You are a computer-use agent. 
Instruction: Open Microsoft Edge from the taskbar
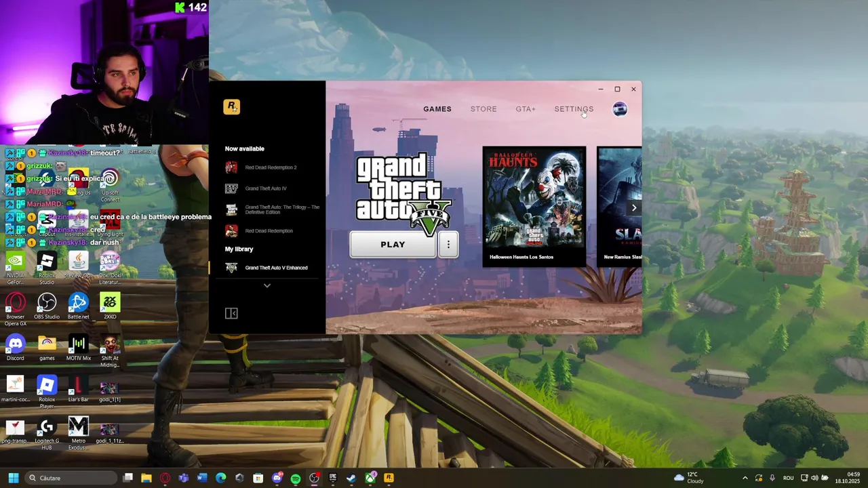coord(220,478)
